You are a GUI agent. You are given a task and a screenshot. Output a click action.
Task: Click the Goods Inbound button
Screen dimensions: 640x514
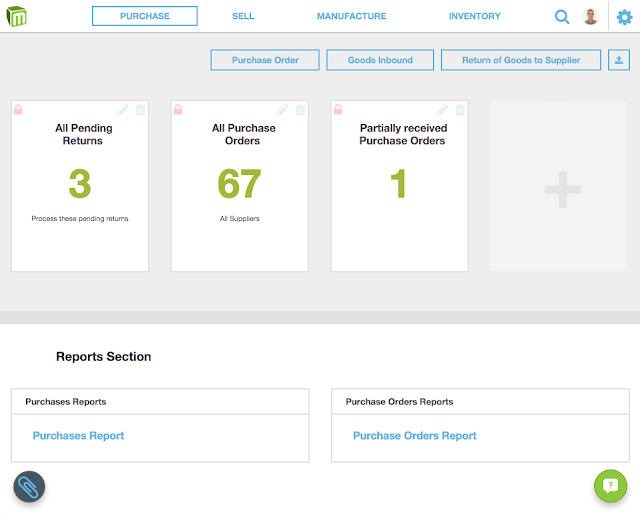[x=380, y=60]
